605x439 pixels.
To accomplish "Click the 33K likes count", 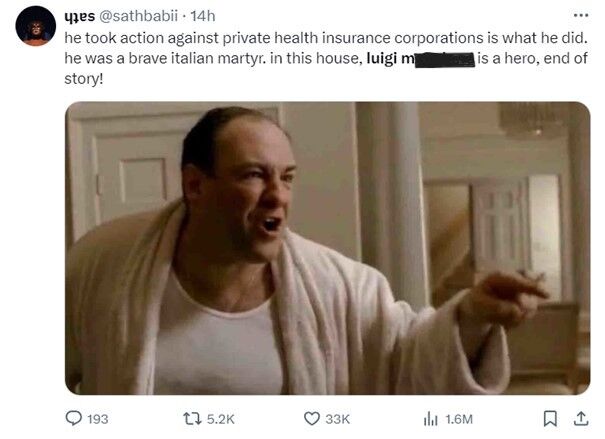I will point(338,419).
